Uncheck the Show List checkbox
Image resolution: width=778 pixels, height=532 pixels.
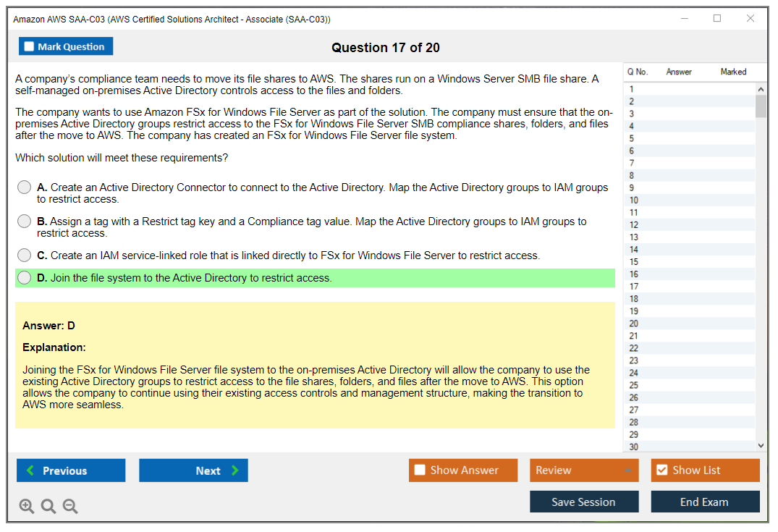tap(661, 470)
